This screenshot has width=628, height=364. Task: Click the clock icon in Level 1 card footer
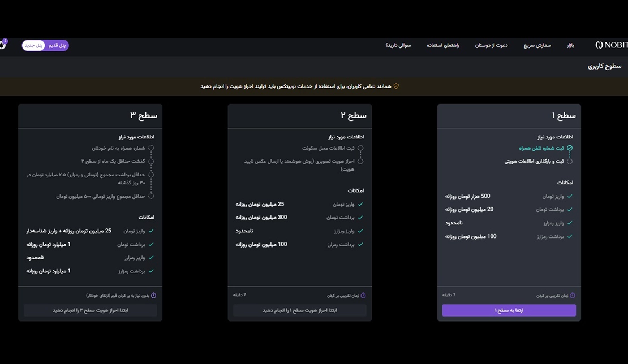[573, 294]
